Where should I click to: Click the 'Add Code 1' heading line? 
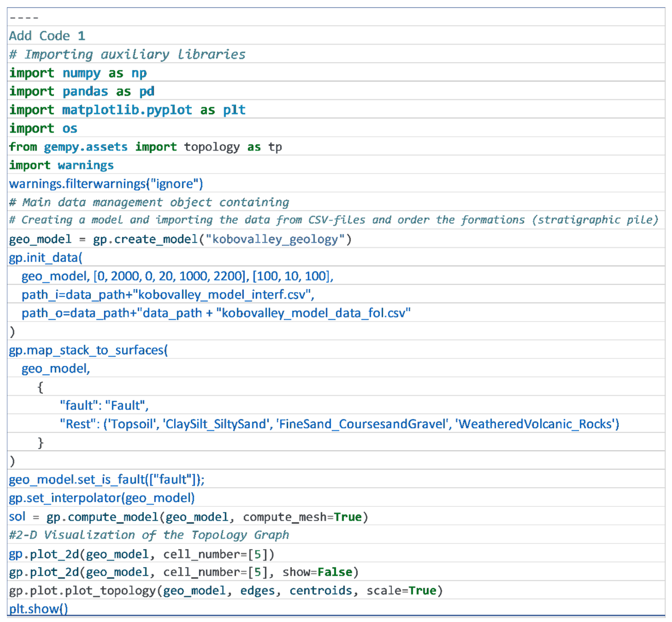pos(47,36)
